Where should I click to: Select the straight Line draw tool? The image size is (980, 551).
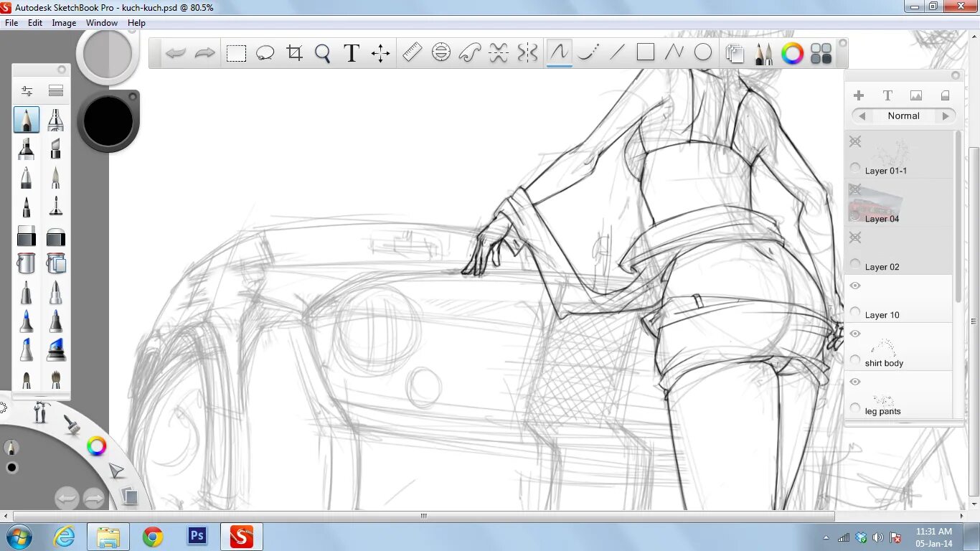coord(617,52)
